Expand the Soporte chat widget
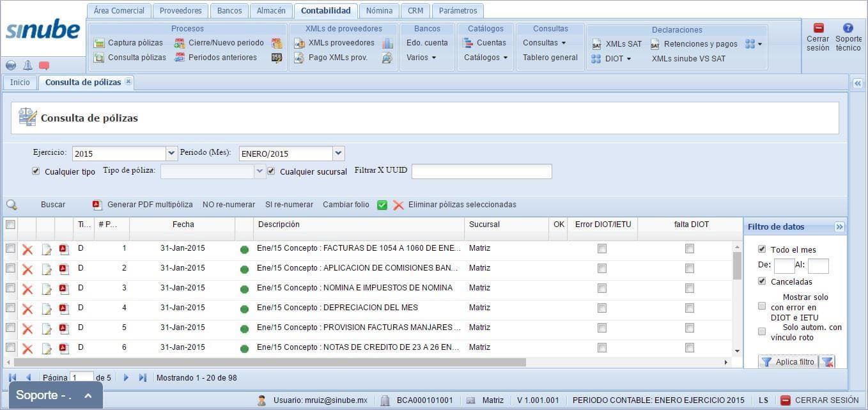The width and height of the screenshot is (868, 410). point(56,395)
